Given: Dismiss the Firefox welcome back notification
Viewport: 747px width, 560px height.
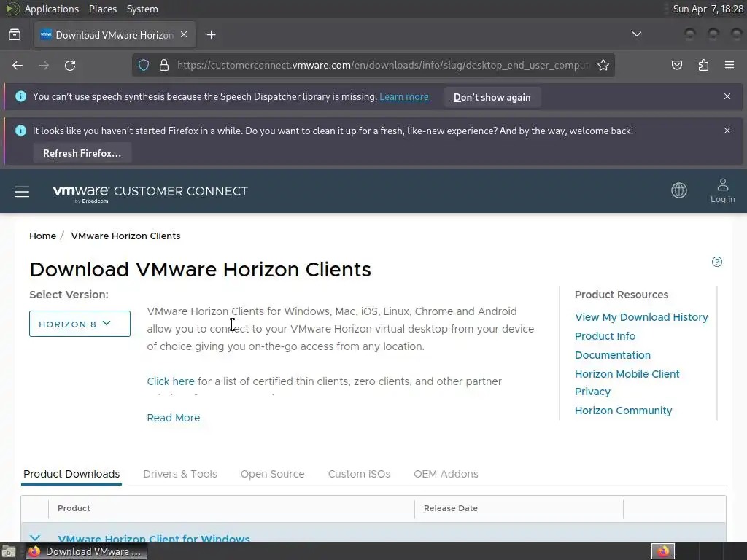Looking at the screenshot, I should click(x=727, y=131).
